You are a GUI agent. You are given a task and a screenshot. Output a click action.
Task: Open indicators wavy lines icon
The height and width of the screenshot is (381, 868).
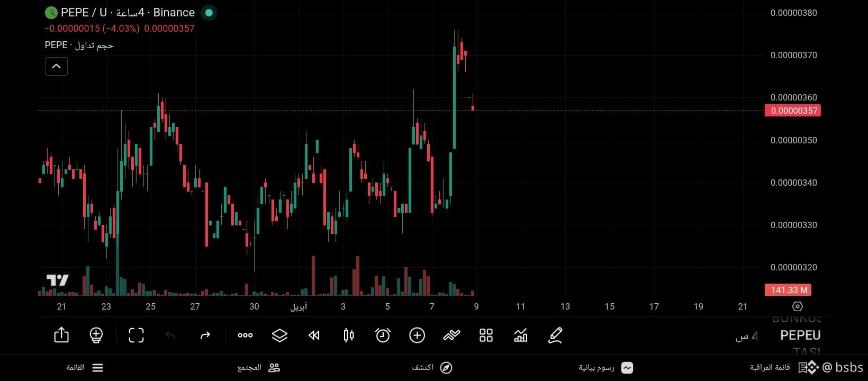[x=451, y=335]
